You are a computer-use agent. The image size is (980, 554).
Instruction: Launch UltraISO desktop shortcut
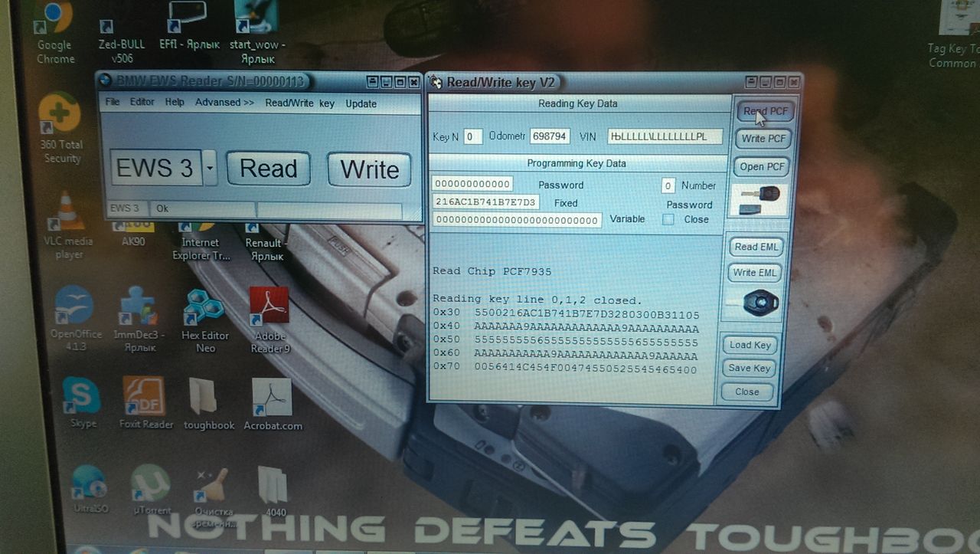[x=90, y=490]
